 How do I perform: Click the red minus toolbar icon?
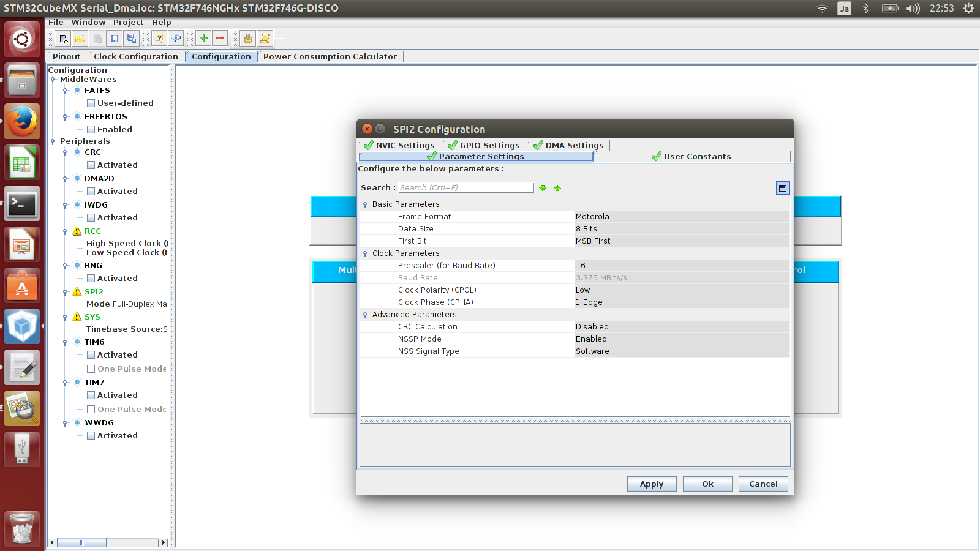221,39
